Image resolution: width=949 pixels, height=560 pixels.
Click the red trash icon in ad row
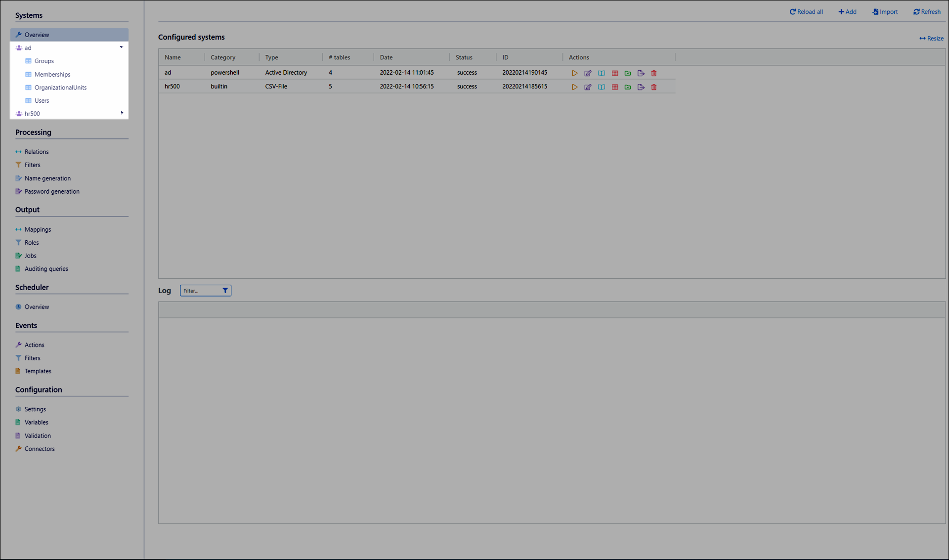(x=654, y=73)
